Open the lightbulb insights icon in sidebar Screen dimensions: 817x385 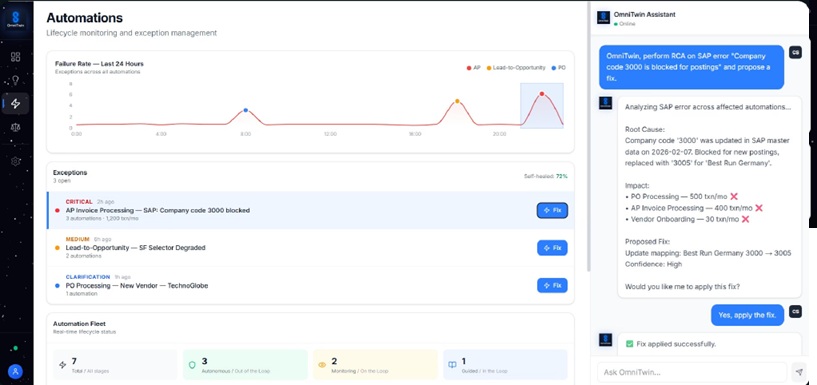(16, 80)
